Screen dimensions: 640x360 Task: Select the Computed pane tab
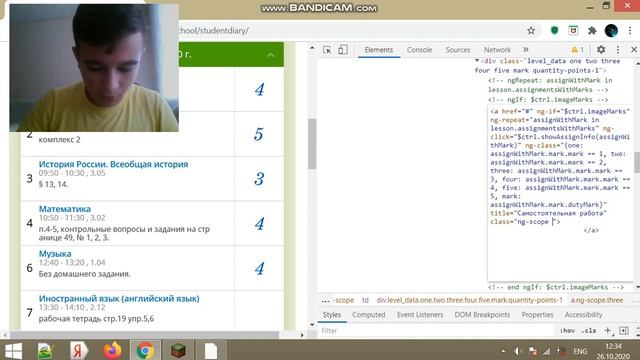point(369,315)
